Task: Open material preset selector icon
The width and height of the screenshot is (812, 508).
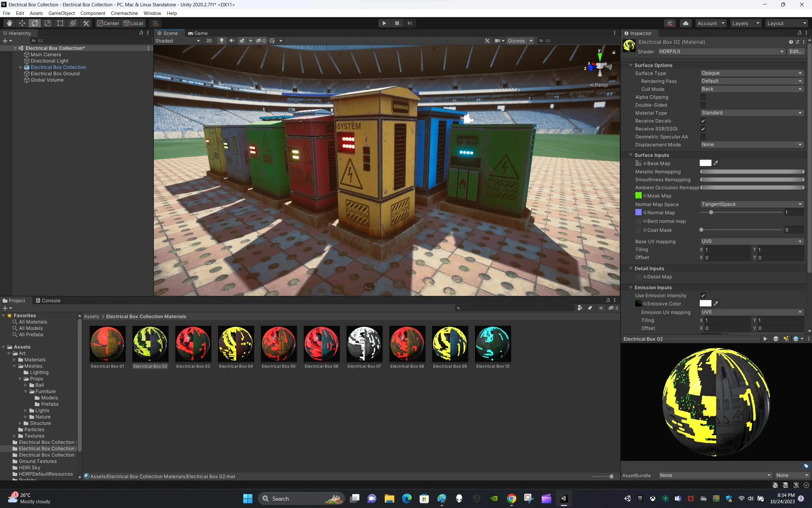Action: (797, 42)
